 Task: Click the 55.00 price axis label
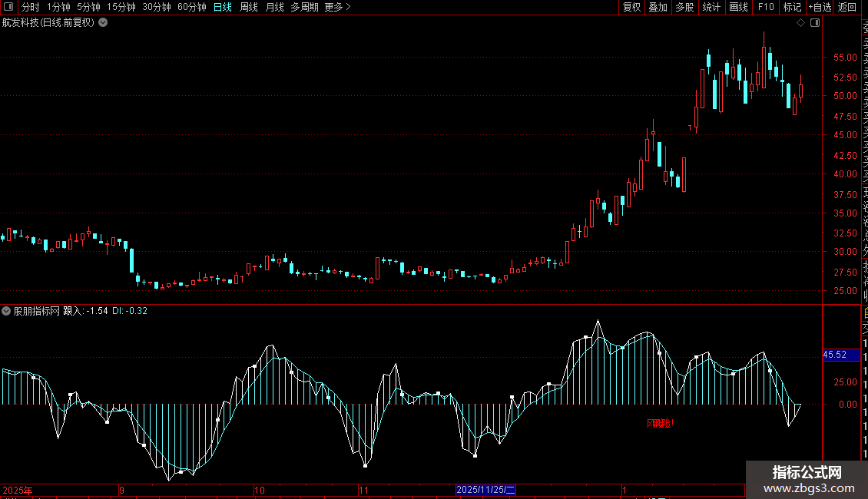click(x=845, y=58)
